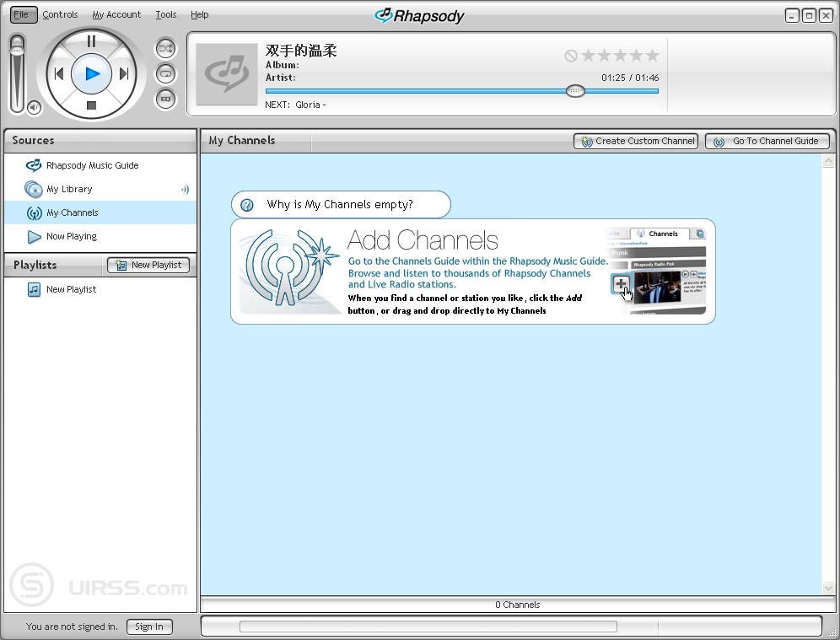Pause the current track

pyautogui.click(x=91, y=41)
